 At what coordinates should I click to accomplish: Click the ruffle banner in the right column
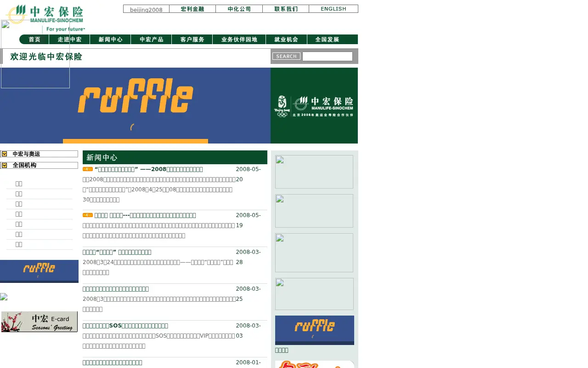coord(315,330)
